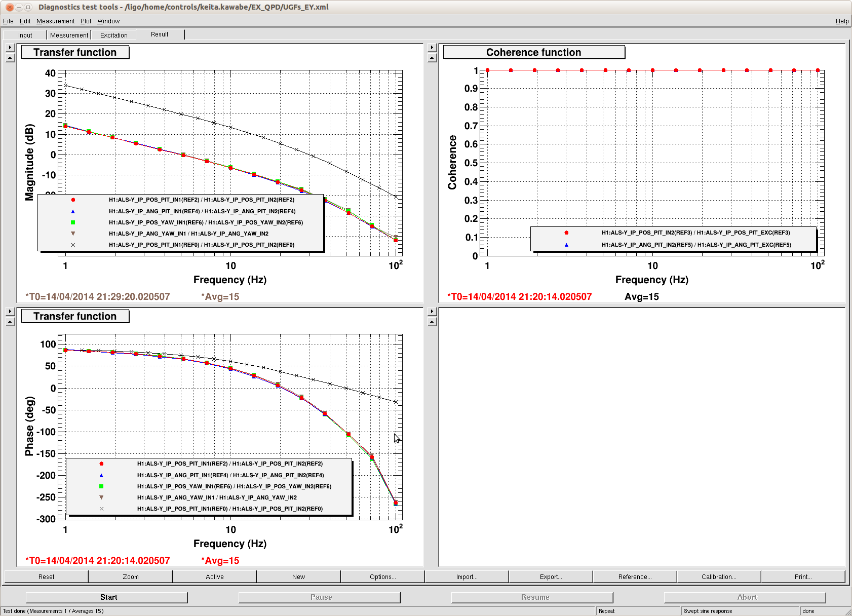852x616 pixels.
Task: Click right-arrow expander of empty bottom-right pad
Action: pos(432,312)
